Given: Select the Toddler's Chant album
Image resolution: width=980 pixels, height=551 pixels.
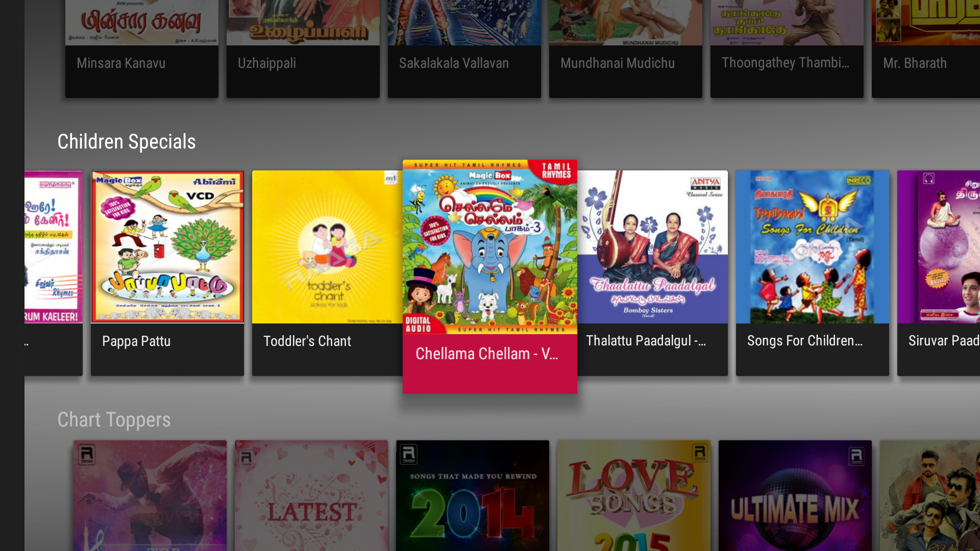Looking at the screenshot, I should (x=327, y=273).
